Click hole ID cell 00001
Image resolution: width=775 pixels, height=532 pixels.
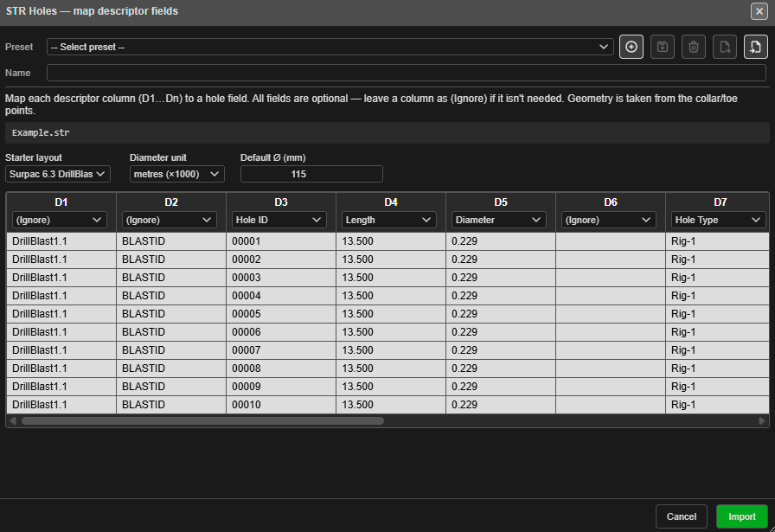[281, 241]
